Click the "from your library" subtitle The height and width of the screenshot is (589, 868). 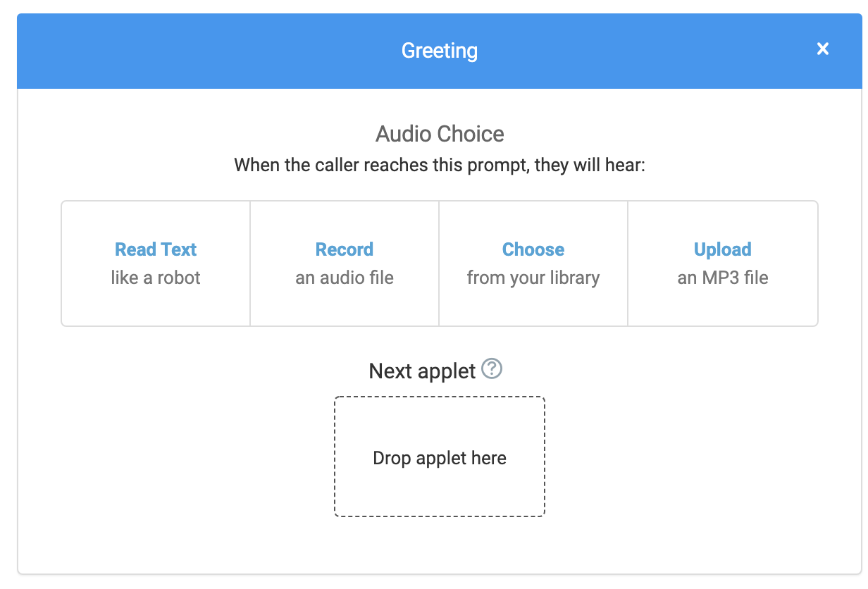tap(533, 278)
